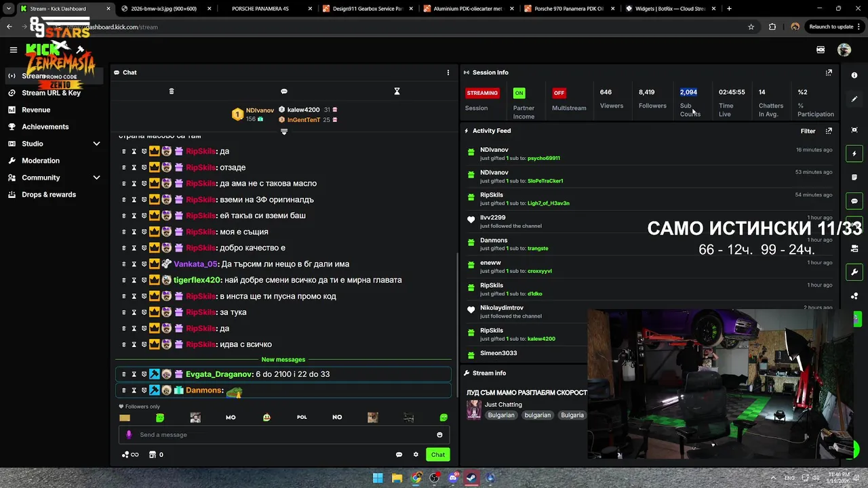
Task: Click the pencil edit icon in the right sidebar
Action: [854, 99]
